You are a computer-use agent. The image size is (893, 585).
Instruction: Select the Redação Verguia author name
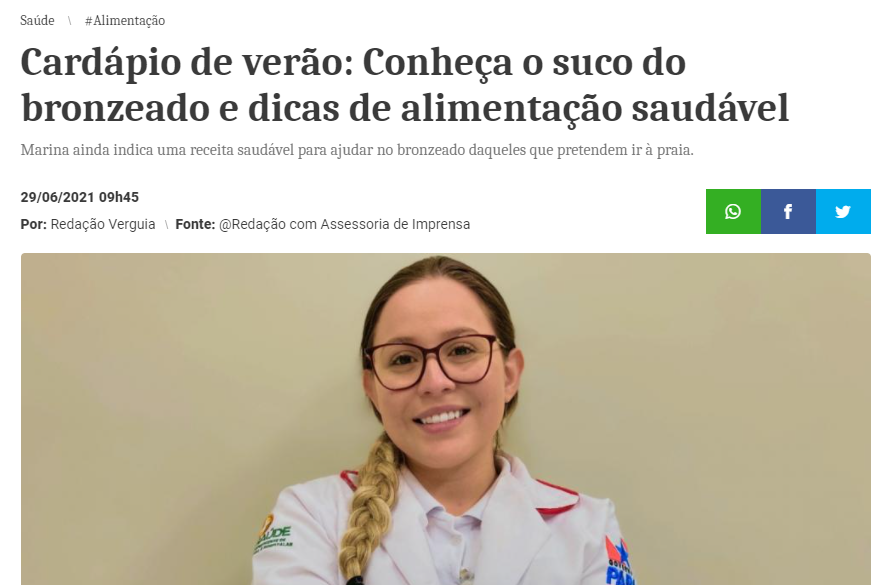click(x=103, y=224)
